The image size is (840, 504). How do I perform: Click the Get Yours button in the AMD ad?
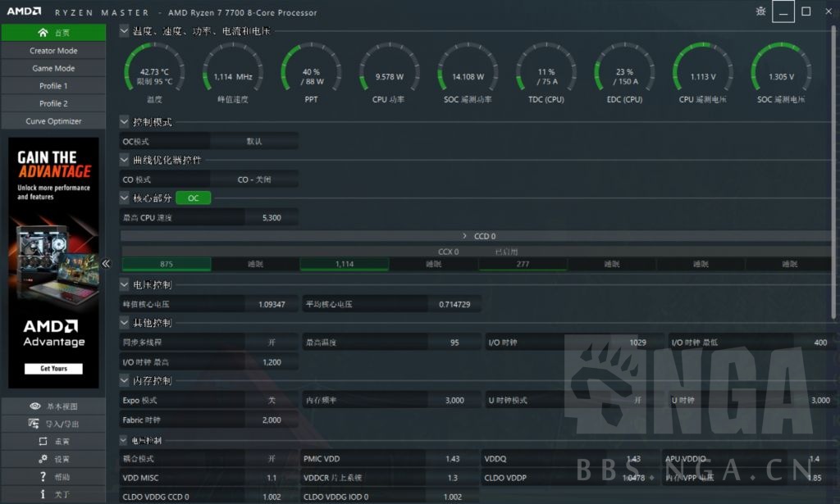(53, 369)
